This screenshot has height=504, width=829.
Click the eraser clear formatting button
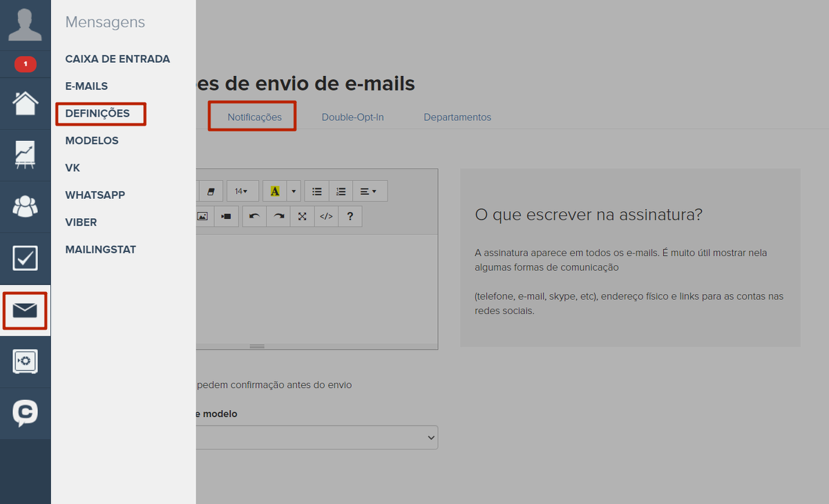pyautogui.click(x=211, y=191)
